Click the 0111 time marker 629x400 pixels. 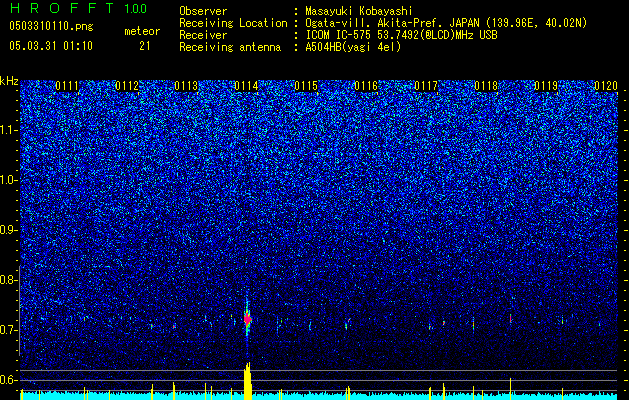coord(67,86)
